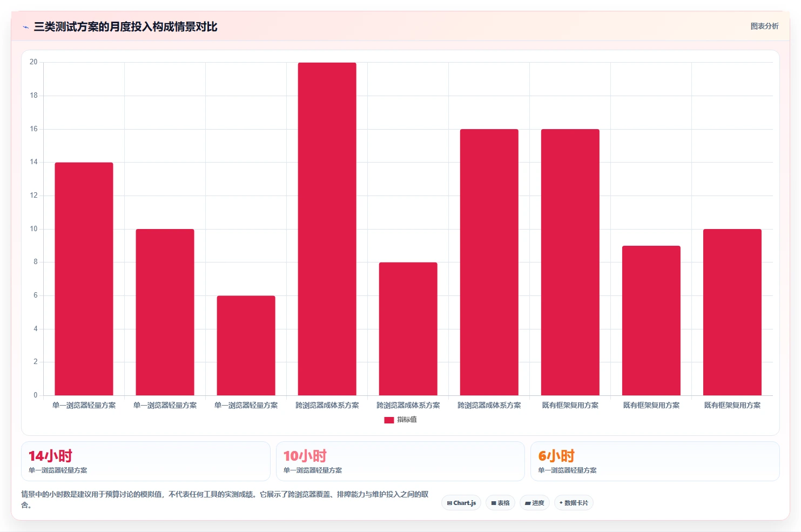Click the 单一浏览器轻量方案 bar reaching 14
801x532 pixels.
point(84,279)
